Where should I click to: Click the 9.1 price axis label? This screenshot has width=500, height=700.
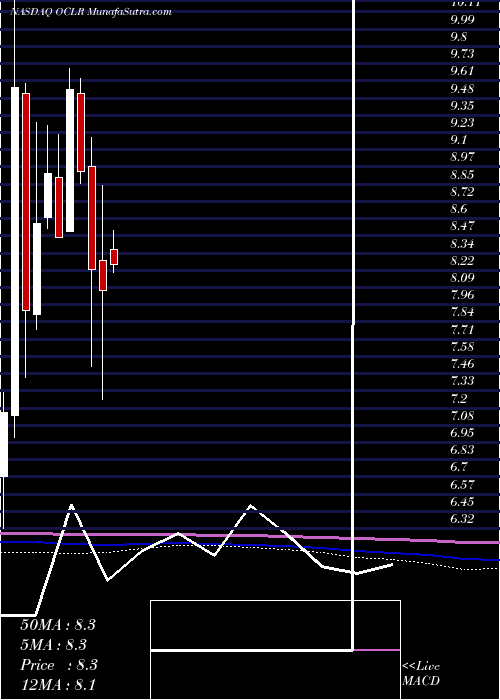(458, 140)
